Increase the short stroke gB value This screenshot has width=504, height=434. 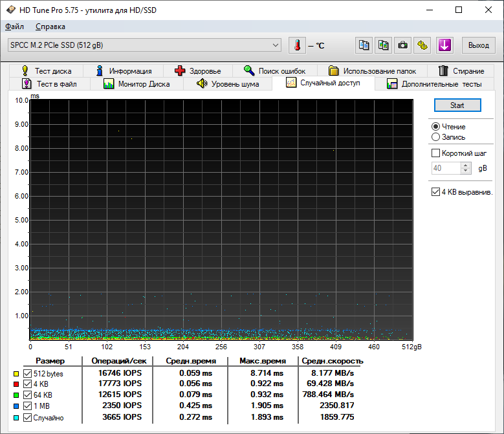coord(466,165)
